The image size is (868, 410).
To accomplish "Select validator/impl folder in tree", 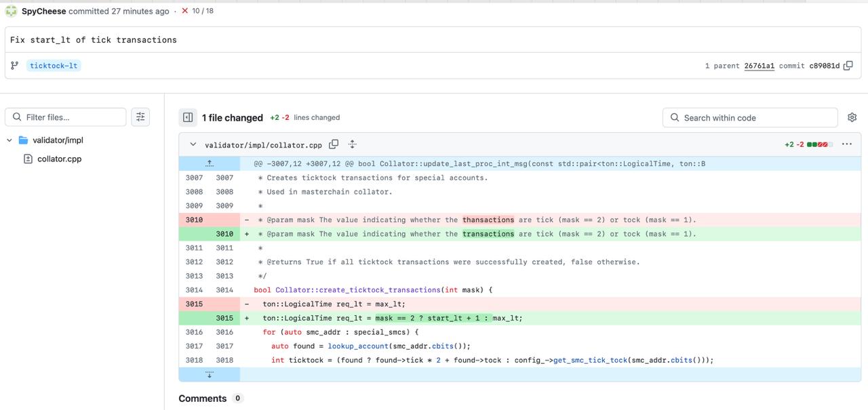I will 58,140.
